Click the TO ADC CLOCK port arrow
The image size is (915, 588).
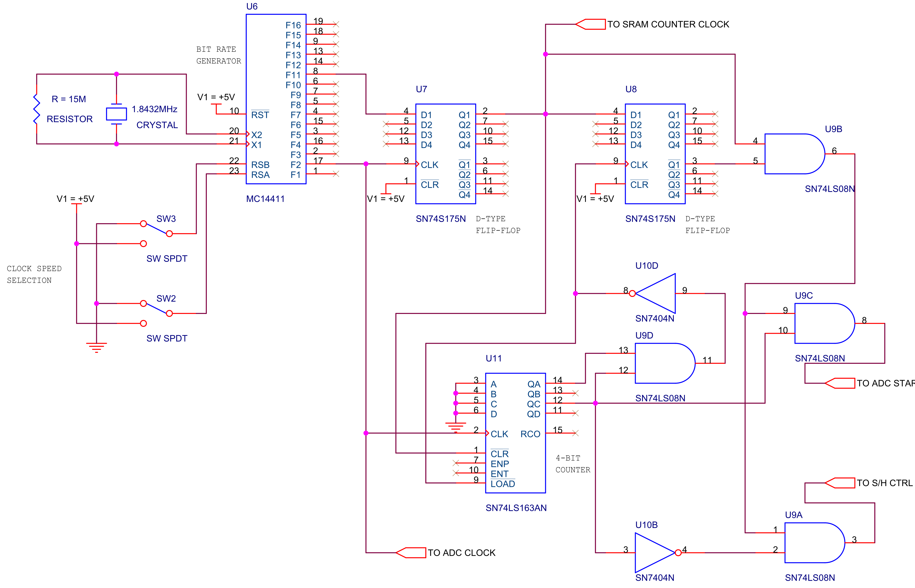click(411, 552)
